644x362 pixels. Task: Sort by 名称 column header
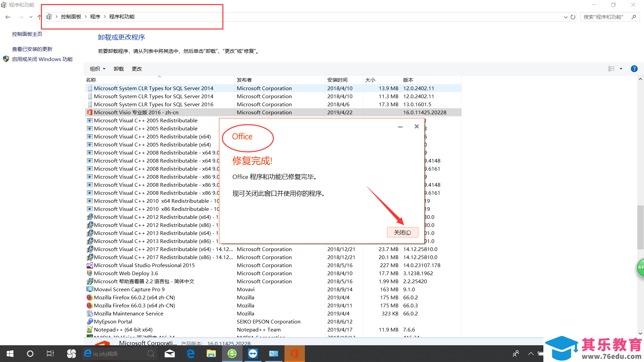pos(159,80)
